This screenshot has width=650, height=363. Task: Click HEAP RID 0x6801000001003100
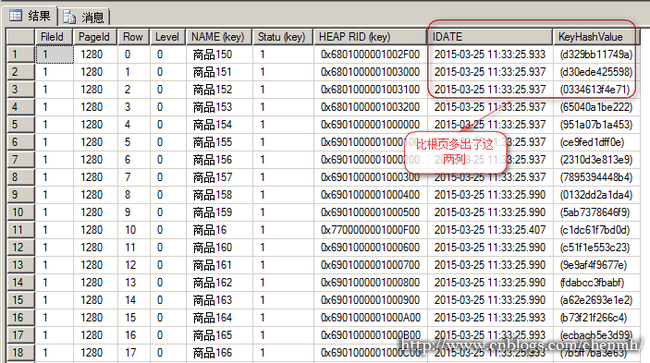pyautogui.click(x=370, y=90)
